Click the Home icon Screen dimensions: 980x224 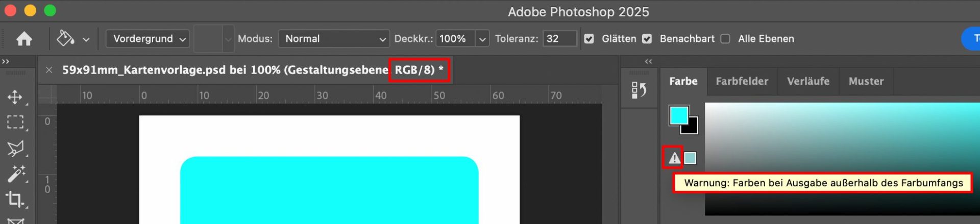[24, 39]
